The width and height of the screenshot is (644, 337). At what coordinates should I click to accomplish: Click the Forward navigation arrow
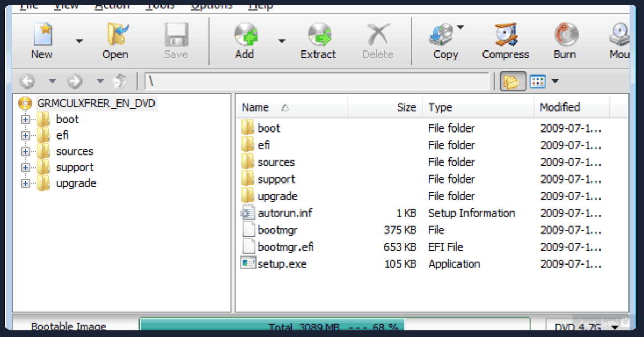75,81
